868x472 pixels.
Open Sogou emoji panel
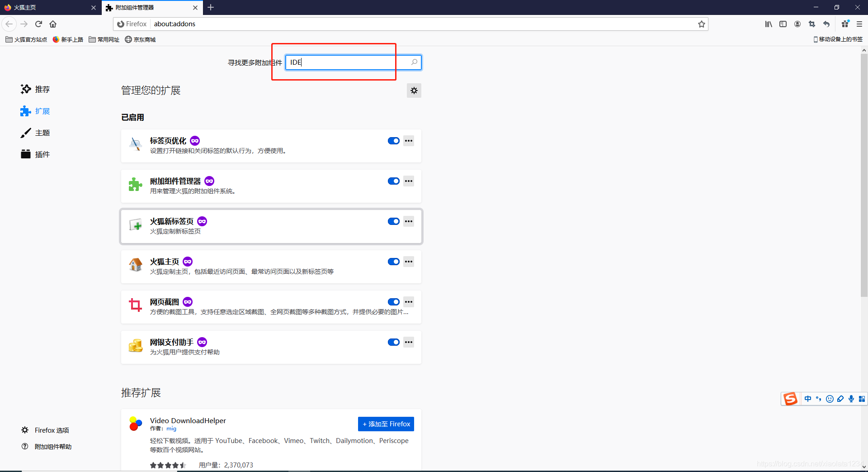(830, 399)
